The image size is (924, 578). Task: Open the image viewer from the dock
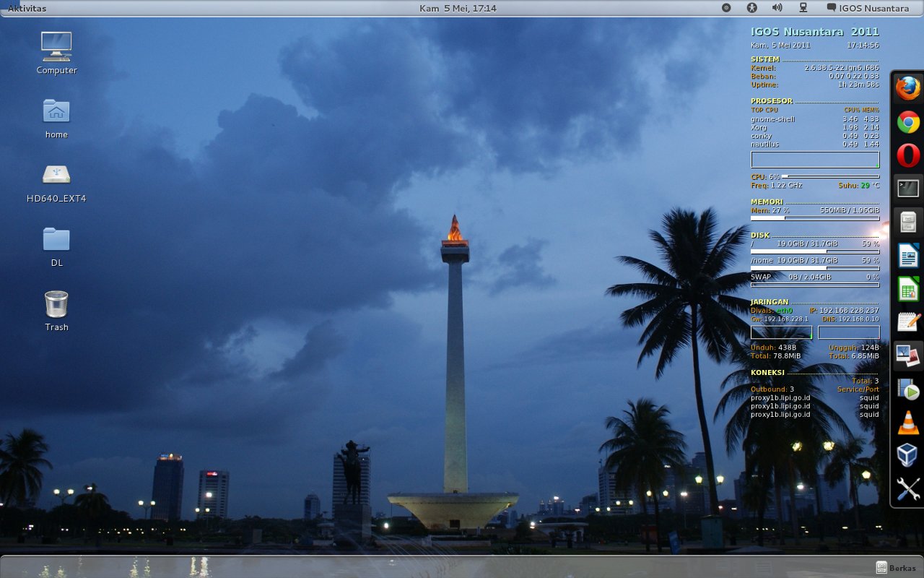click(x=908, y=355)
